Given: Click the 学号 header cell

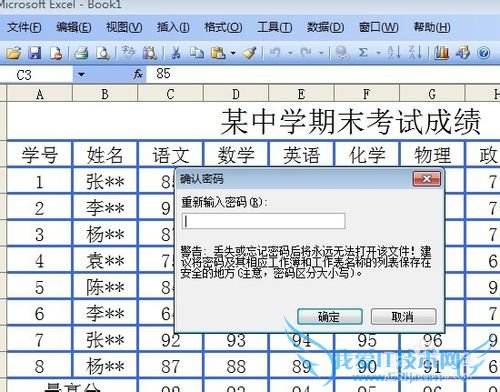Looking at the screenshot, I should click(x=39, y=155).
